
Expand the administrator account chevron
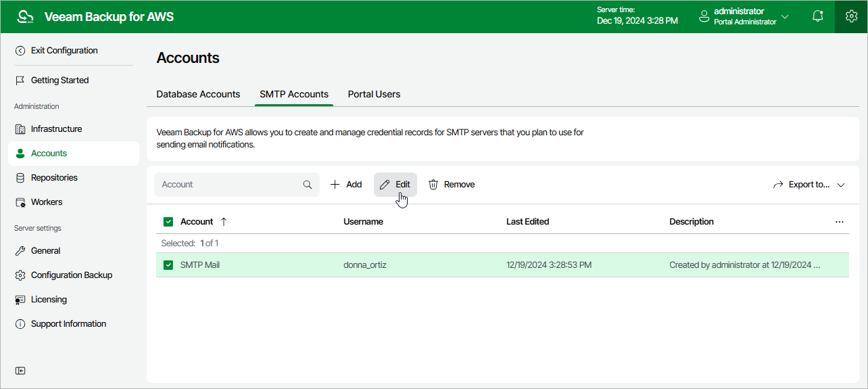point(785,16)
